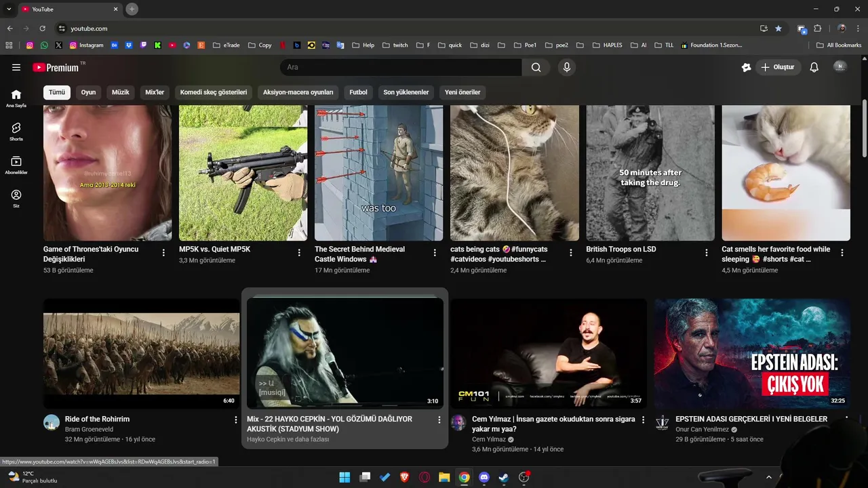The height and width of the screenshot is (488, 868).
Task: Select the Komedi skeç gösterileri chip
Action: click(x=214, y=92)
